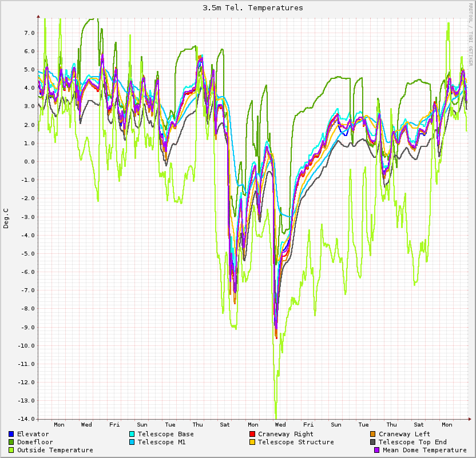The image size is (476, 458).
Task: Click the -14.0 y-axis tick label
Action: click(x=26, y=419)
